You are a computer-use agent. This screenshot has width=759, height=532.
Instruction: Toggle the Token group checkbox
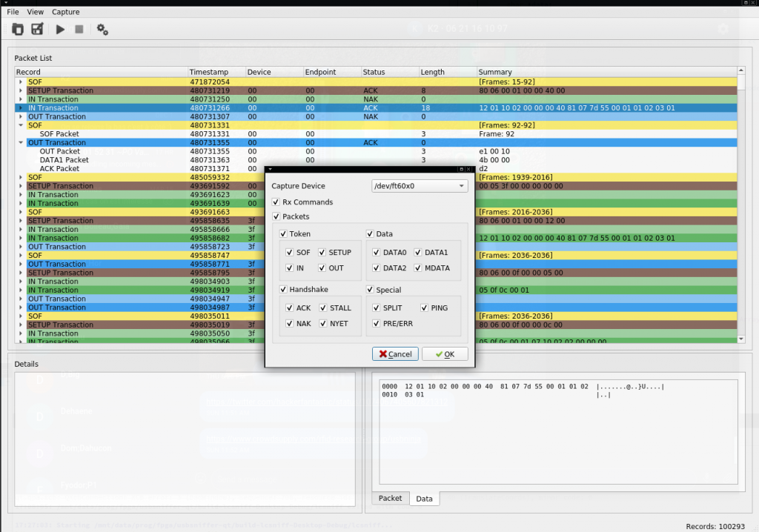point(283,234)
